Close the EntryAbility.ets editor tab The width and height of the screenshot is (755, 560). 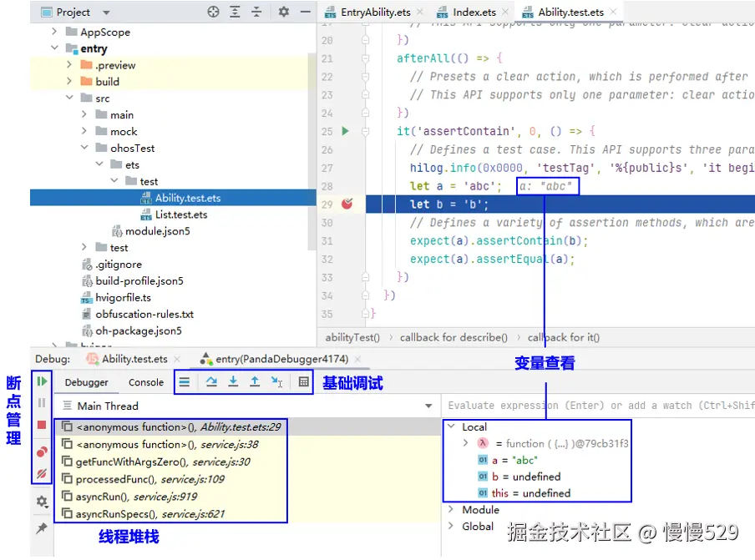420,12
